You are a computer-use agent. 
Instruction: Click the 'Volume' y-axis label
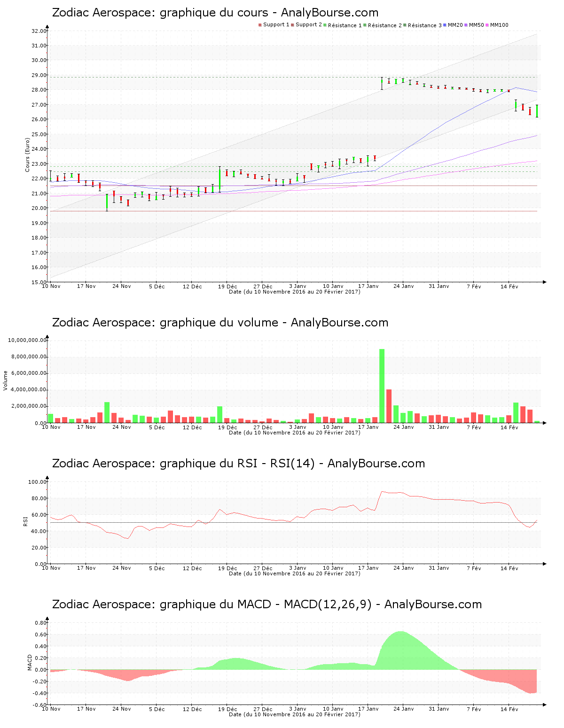[6, 380]
